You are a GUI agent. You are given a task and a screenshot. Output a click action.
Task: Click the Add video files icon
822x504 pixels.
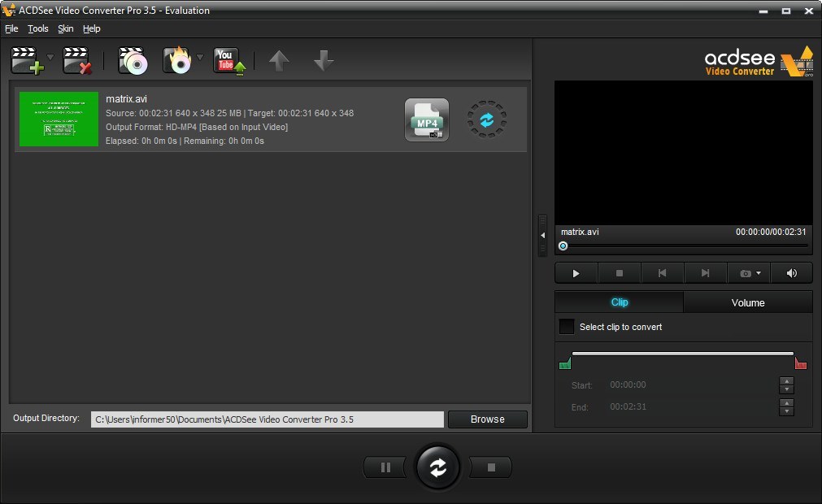pos(28,61)
